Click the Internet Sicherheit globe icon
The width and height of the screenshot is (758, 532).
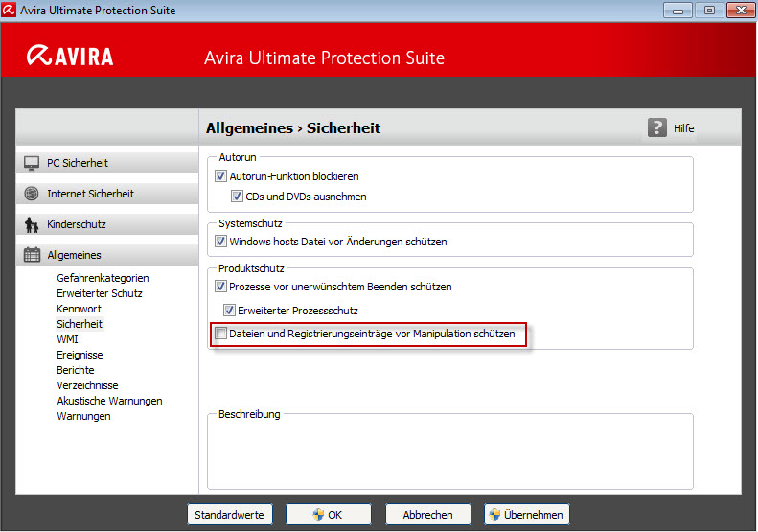[x=32, y=194]
